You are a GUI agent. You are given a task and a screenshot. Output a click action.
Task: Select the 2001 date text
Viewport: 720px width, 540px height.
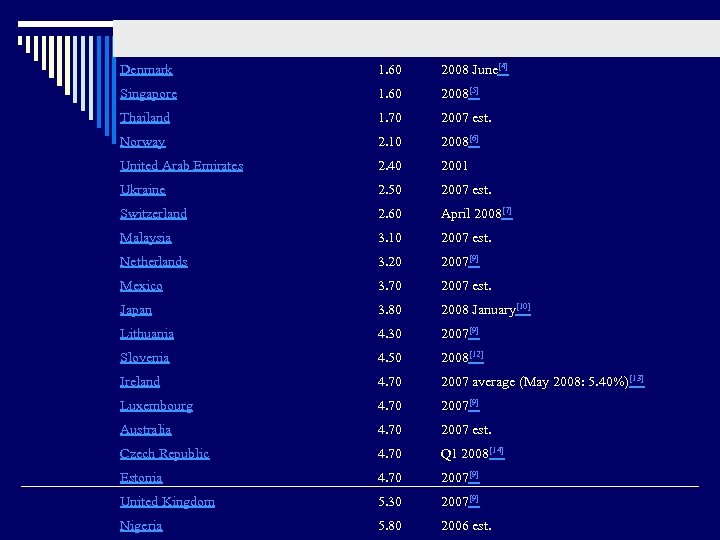pos(455,166)
